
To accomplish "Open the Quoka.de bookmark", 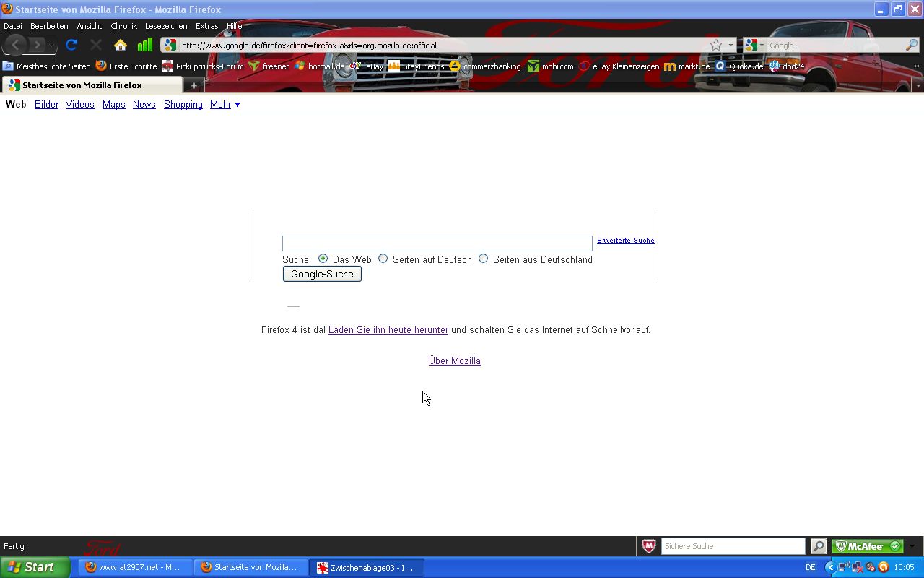I will tap(739, 66).
